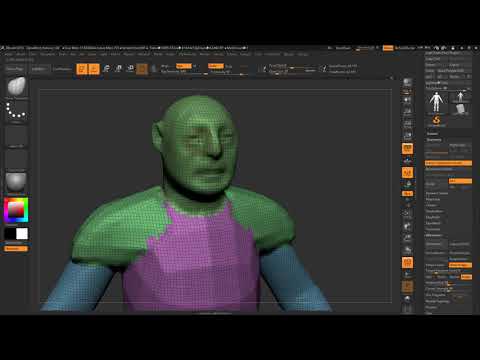Toggle the orange Rgb button in top shelf
480x360 pixels.
coord(184,66)
